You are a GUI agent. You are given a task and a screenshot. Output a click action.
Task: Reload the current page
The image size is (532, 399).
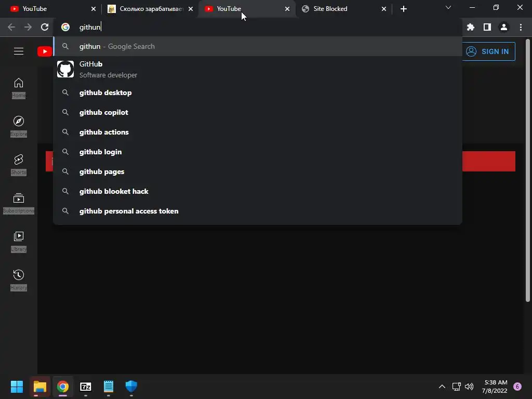point(45,27)
